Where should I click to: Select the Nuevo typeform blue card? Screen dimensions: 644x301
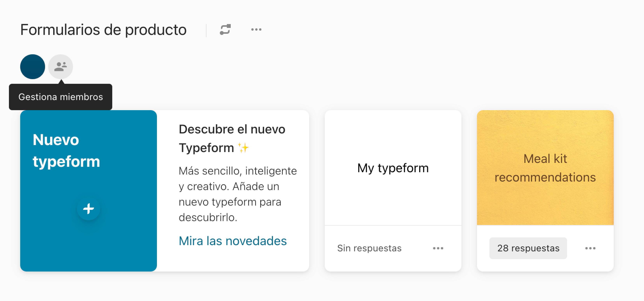[89, 191]
